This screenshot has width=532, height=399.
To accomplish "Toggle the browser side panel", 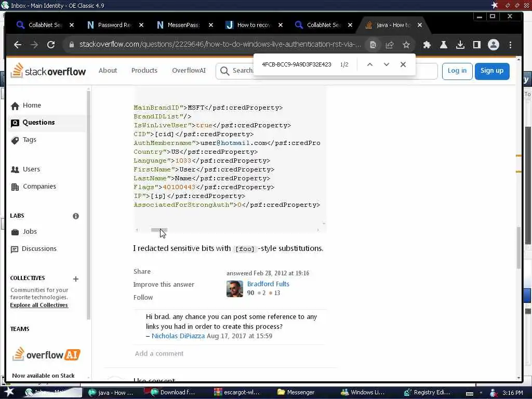I will pos(477,45).
